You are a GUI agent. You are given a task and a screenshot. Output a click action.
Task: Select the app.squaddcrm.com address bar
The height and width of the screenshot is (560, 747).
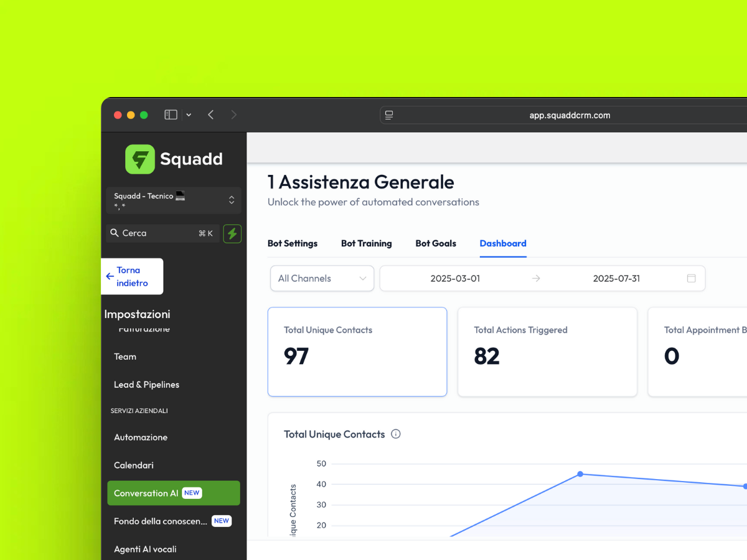pos(570,115)
